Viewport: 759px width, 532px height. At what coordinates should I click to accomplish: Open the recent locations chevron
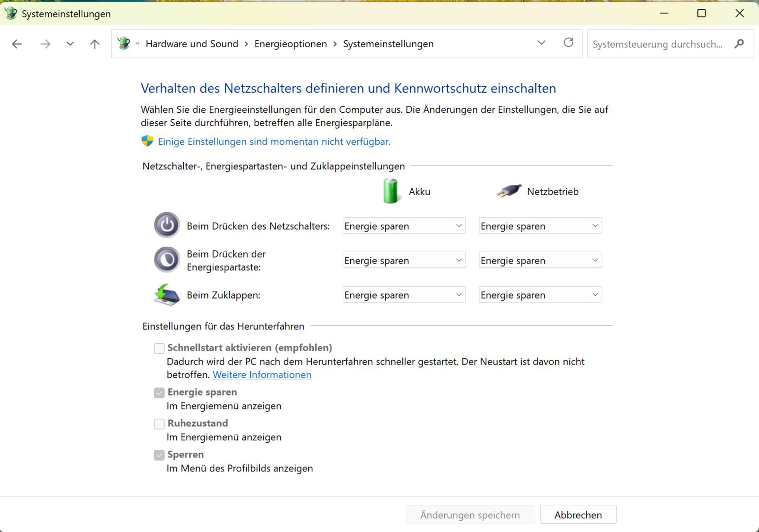[70, 44]
